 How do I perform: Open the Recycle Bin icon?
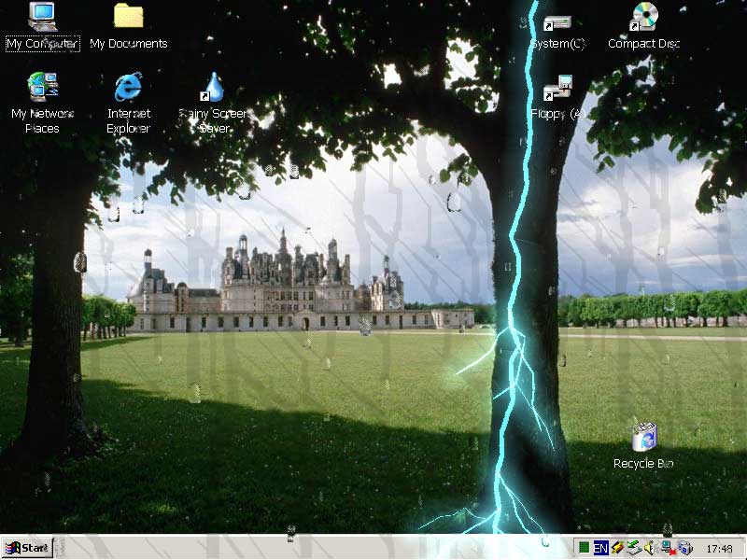point(644,437)
